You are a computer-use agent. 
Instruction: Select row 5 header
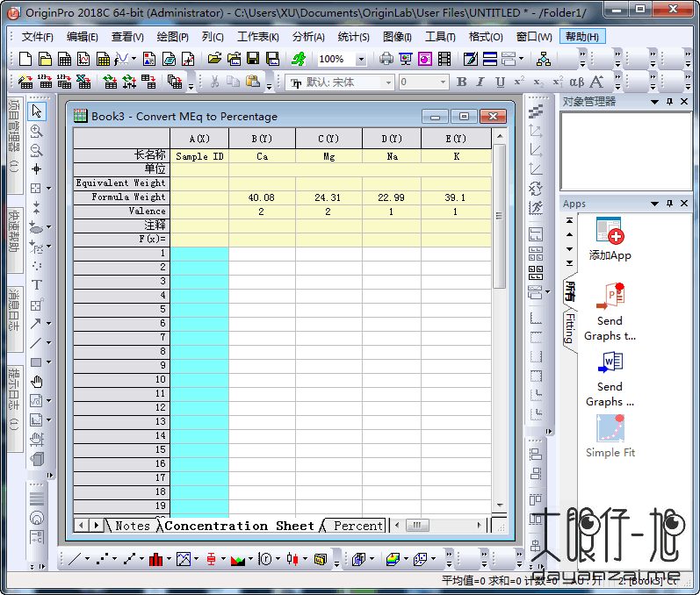pyautogui.click(x=121, y=309)
